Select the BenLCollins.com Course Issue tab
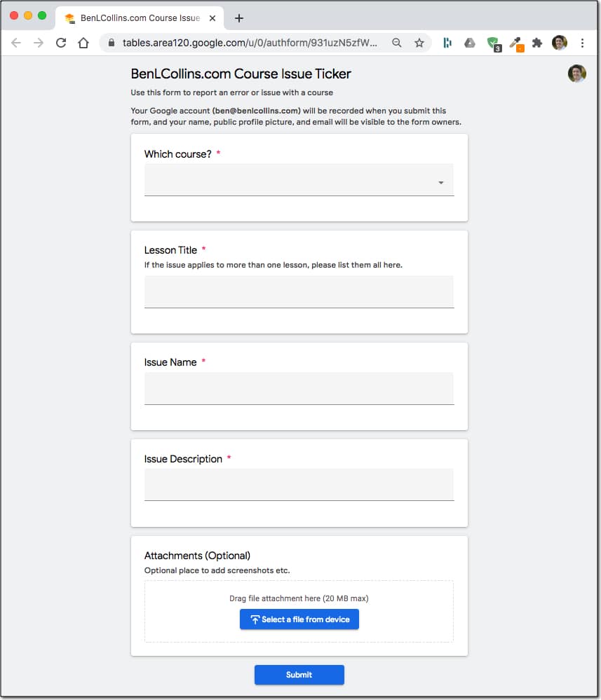The width and height of the screenshot is (601, 700). (x=140, y=18)
